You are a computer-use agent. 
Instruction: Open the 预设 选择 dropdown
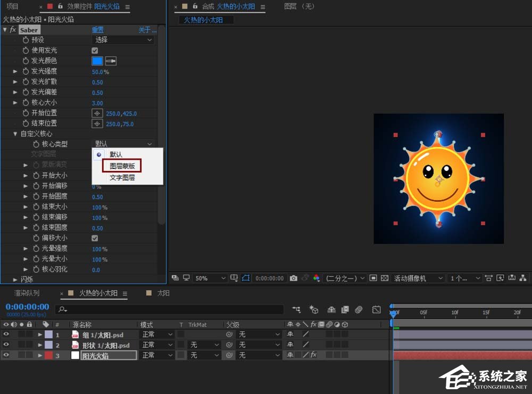point(123,40)
